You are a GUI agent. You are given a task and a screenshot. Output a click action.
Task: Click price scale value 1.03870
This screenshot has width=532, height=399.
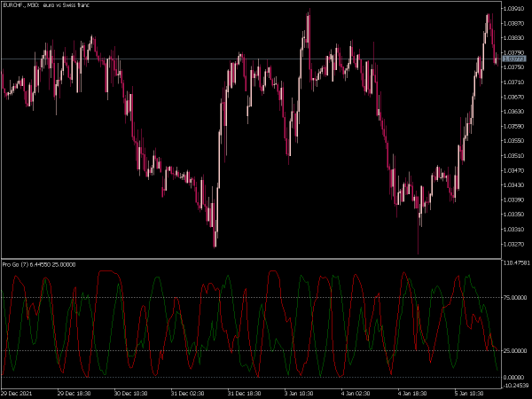(514, 23)
